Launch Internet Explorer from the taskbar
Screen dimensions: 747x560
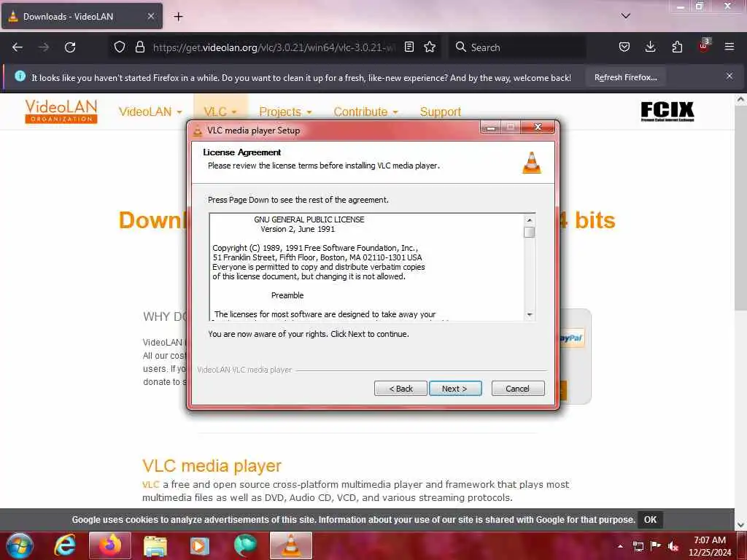coord(65,545)
